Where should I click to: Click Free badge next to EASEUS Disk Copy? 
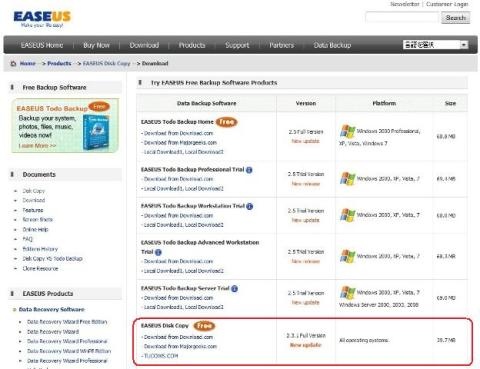204,326
